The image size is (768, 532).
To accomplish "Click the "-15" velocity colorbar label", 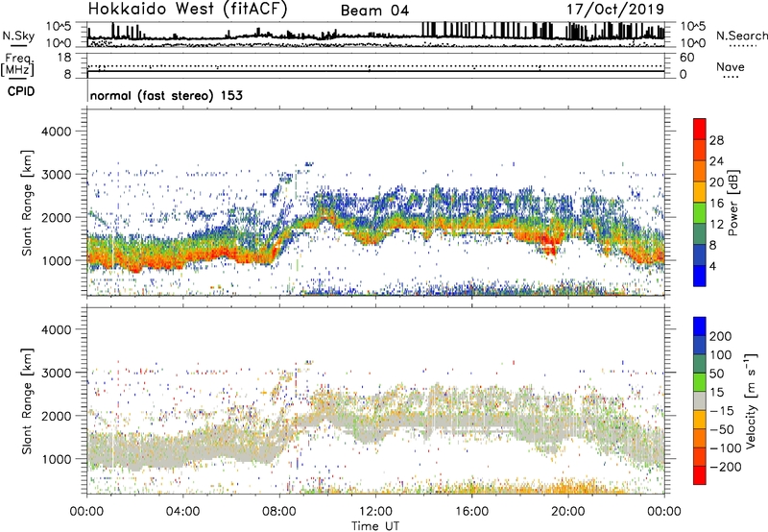I will coord(722,410).
